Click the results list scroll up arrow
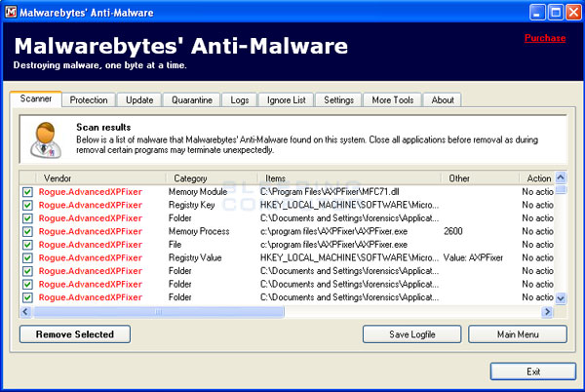585x392 pixels. (561, 177)
